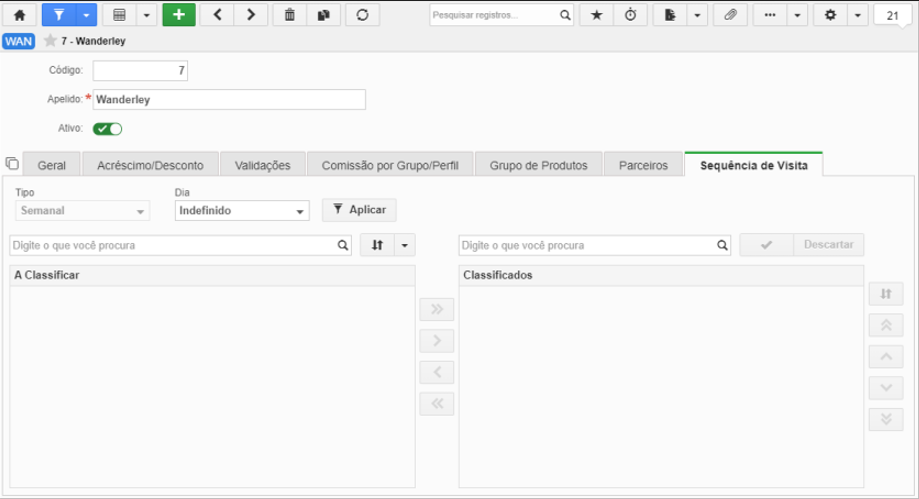Expand the settings gear dropdown arrow
Viewport: 919px width, 499px height.
[x=857, y=15]
